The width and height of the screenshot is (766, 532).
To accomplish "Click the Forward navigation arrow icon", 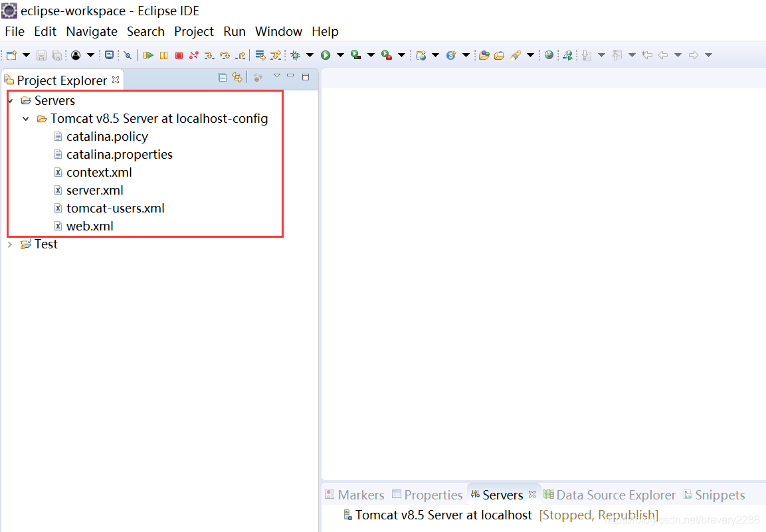I will click(693, 55).
